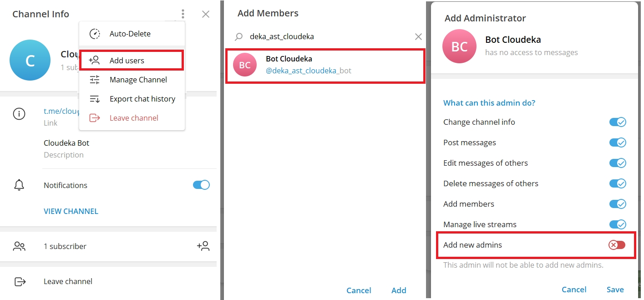
Task: Click the magnifier search icon in Add Members
Action: [239, 37]
